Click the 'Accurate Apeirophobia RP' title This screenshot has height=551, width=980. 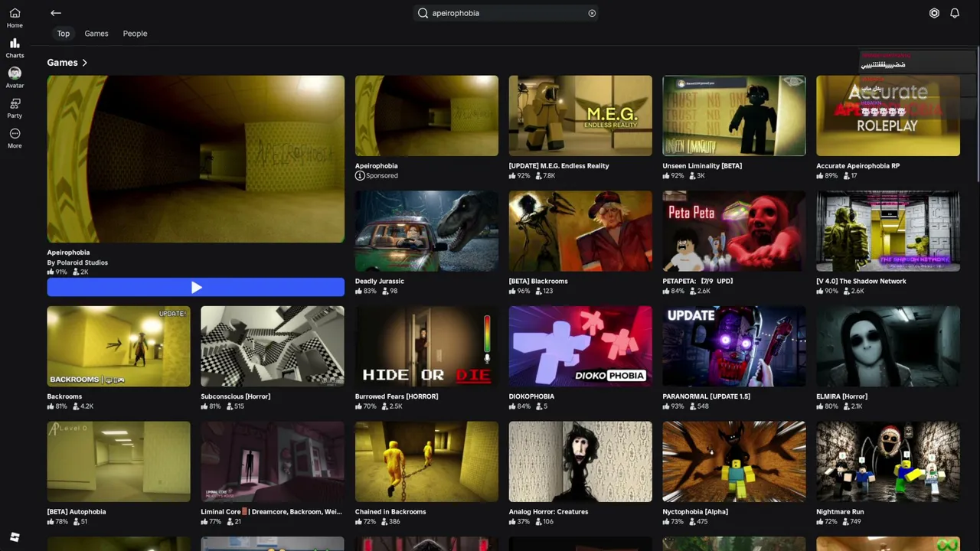tap(857, 166)
